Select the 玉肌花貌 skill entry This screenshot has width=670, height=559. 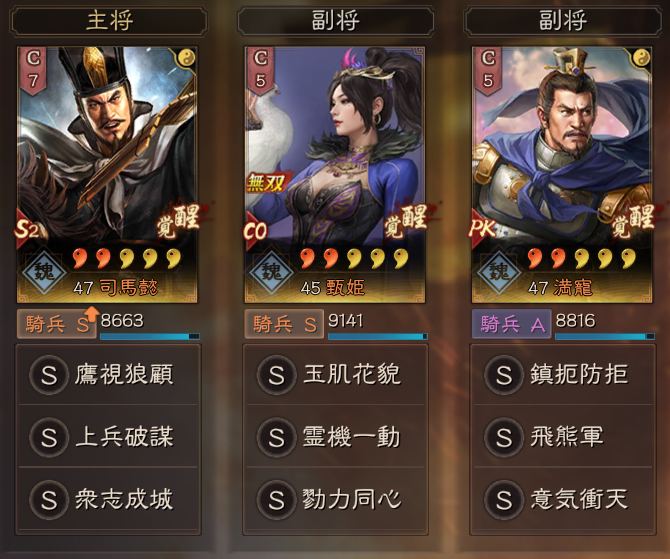(x=336, y=374)
